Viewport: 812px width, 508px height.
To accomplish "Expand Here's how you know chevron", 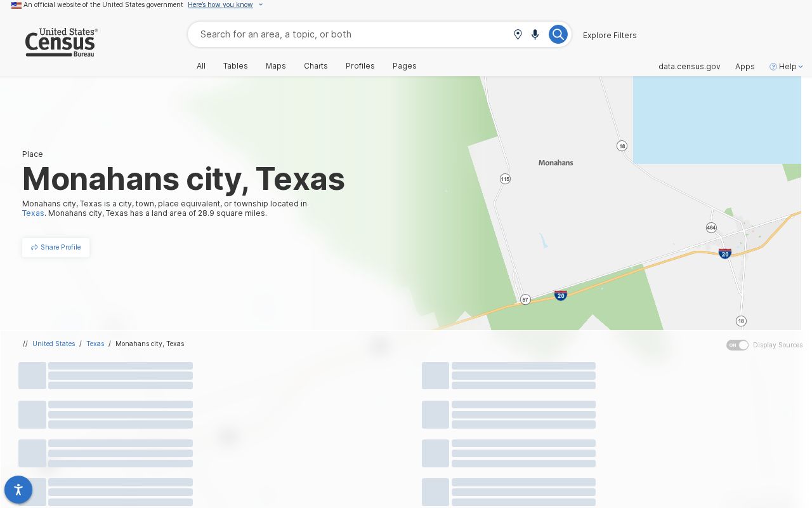I will 261,5.
